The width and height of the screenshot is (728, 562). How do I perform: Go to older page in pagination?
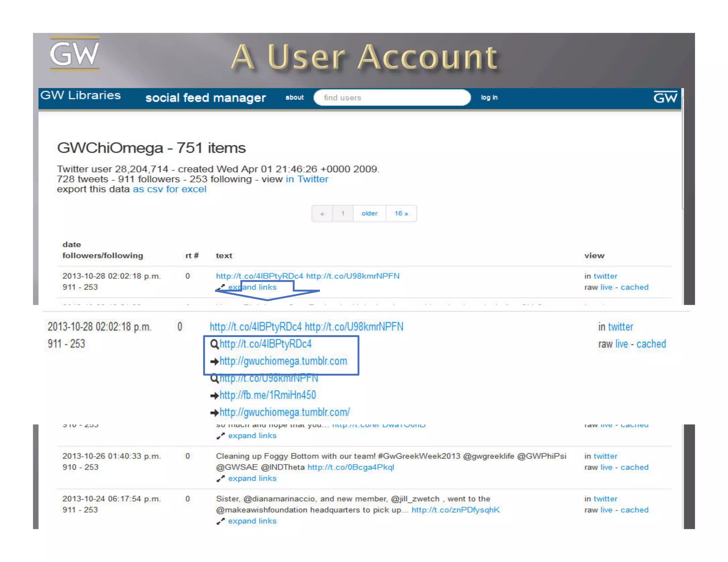(369, 213)
